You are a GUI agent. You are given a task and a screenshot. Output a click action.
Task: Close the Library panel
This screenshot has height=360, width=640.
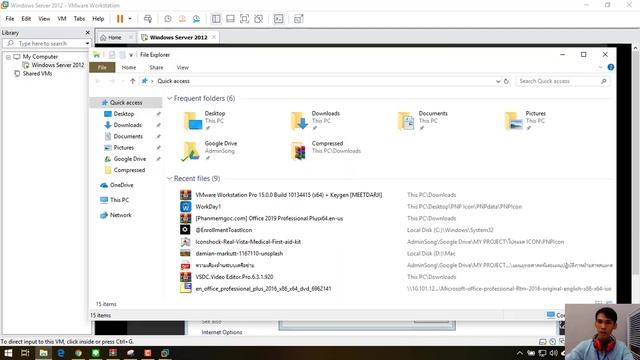click(87, 33)
